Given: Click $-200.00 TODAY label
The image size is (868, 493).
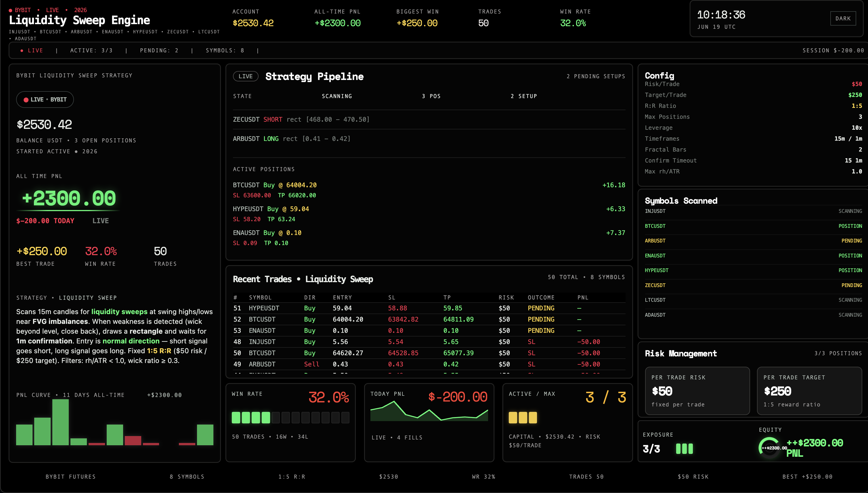Looking at the screenshot, I should (45, 221).
